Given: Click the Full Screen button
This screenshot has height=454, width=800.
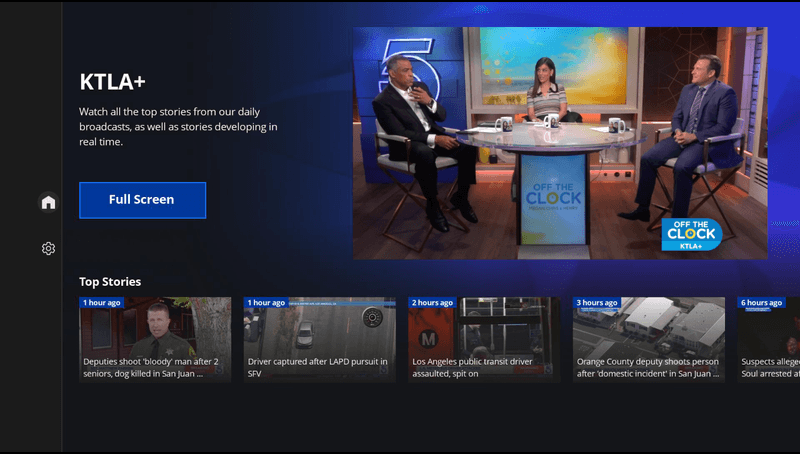Looking at the screenshot, I should (142, 200).
